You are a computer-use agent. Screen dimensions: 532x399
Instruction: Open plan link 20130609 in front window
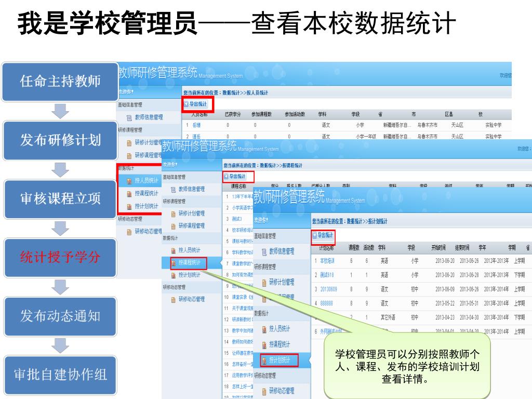(x=328, y=289)
